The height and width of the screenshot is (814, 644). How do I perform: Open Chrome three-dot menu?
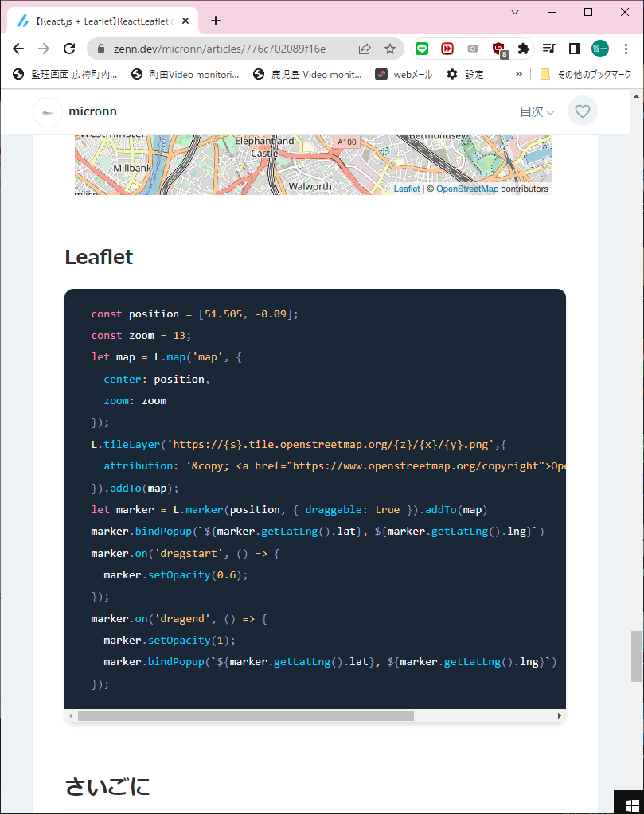click(x=626, y=49)
